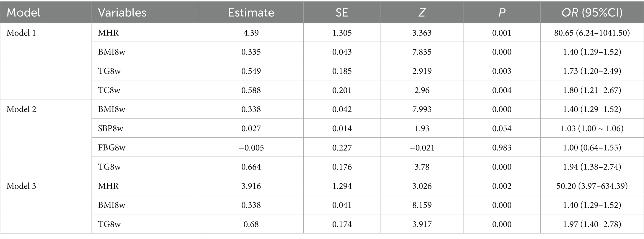Screen dimensions: 644x239
Task: Select the P column header
Action: click(502, 12)
